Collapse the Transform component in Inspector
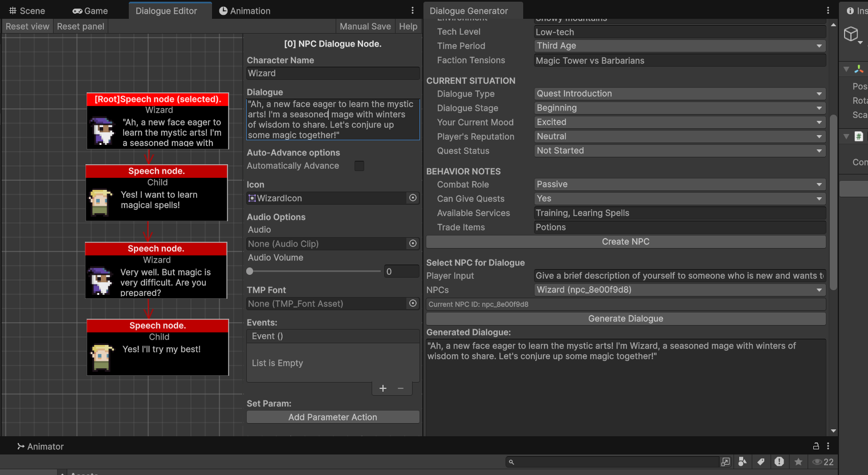 pyautogui.click(x=847, y=68)
